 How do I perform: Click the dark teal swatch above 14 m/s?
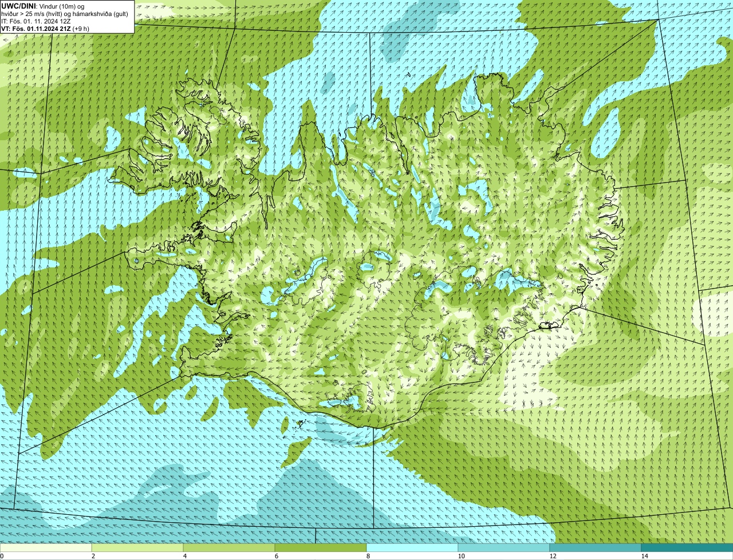(x=687, y=547)
